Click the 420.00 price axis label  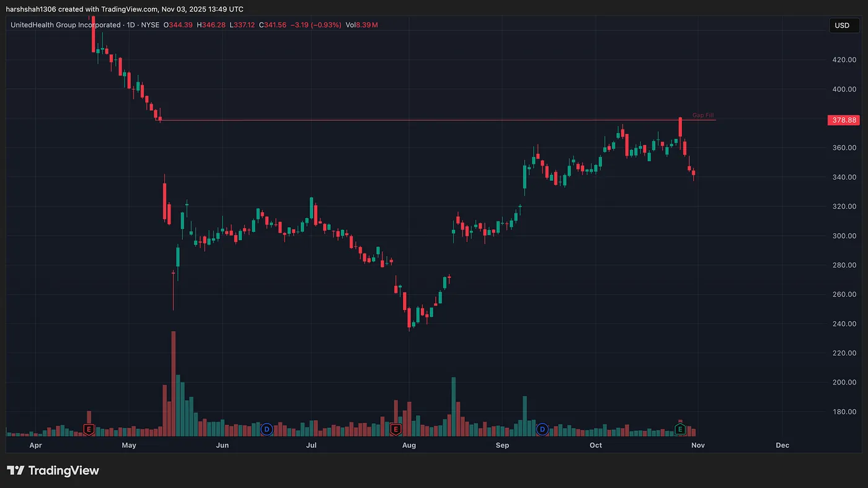point(844,60)
